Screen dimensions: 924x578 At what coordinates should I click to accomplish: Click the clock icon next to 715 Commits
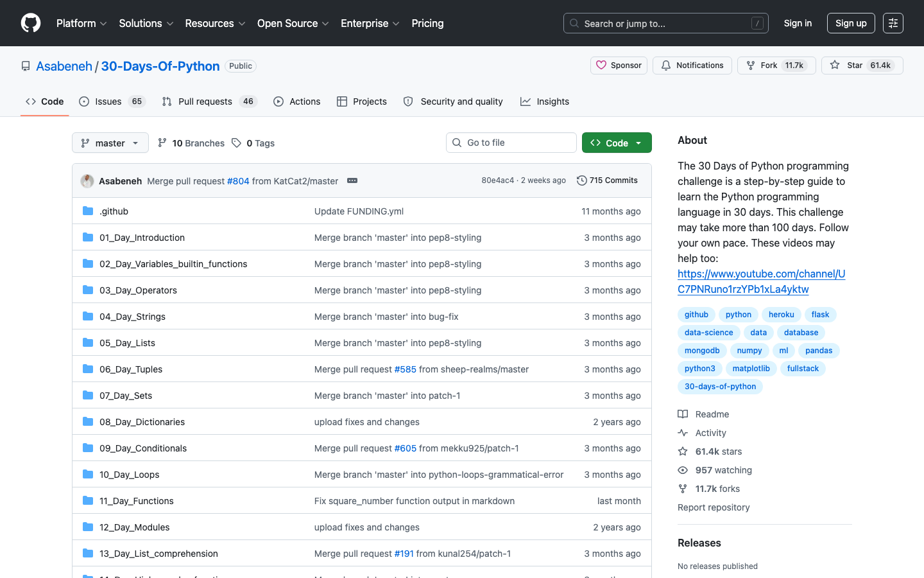click(x=582, y=180)
